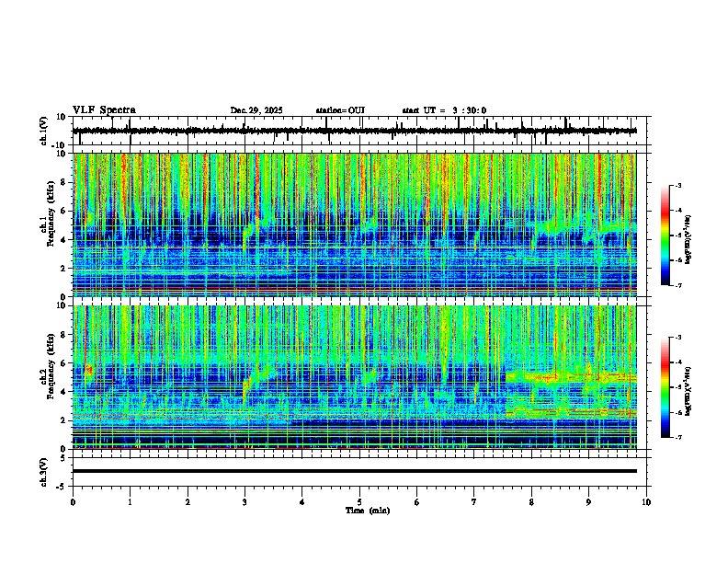Click the ch.2 color bar "-7" label
This screenshot has height=563, width=728.
point(678,437)
